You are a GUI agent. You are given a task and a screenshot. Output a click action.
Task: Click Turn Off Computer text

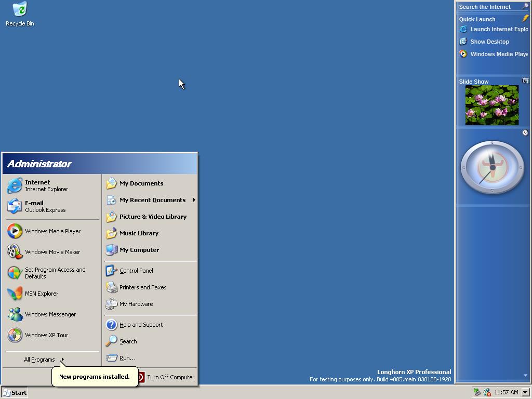[x=170, y=377]
